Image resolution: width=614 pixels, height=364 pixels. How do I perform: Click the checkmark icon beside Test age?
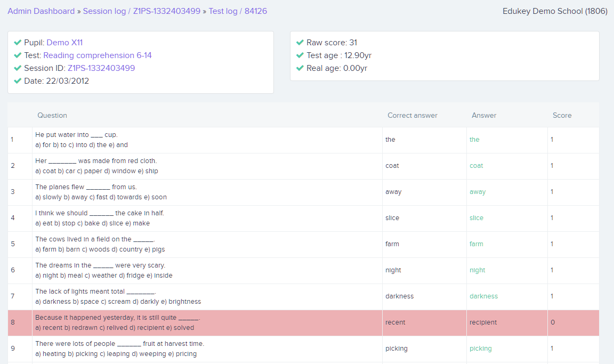[x=300, y=55]
